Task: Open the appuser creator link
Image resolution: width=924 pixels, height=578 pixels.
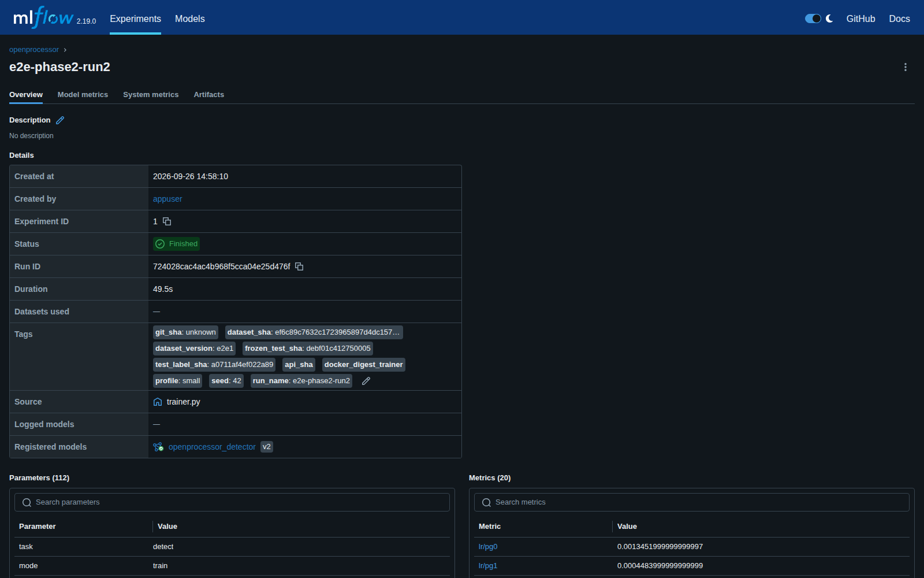Action: (x=167, y=199)
